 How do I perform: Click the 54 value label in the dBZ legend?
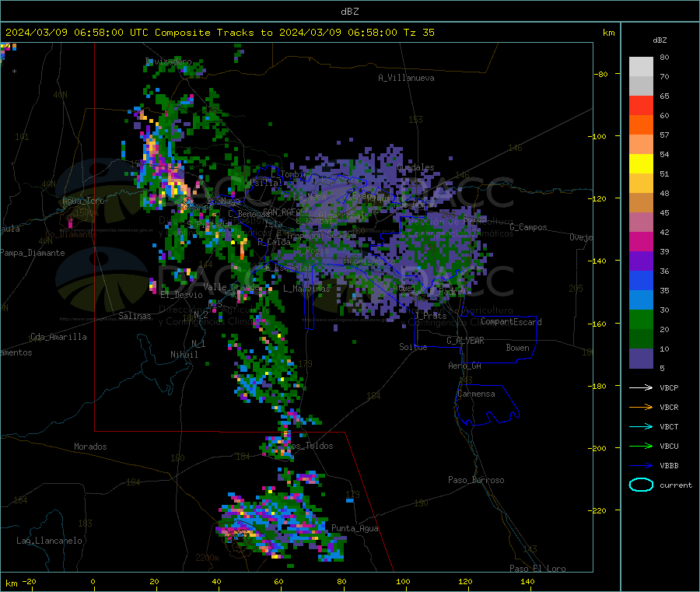664,155
